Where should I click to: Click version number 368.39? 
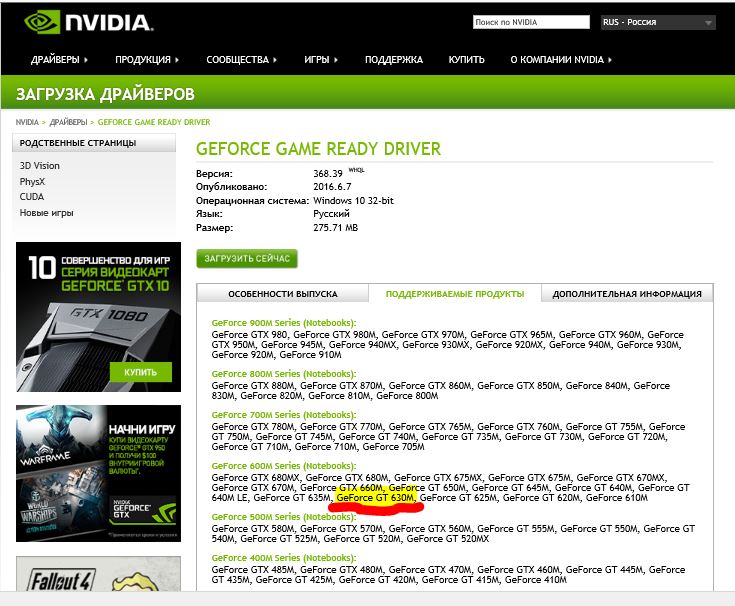tap(328, 173)
